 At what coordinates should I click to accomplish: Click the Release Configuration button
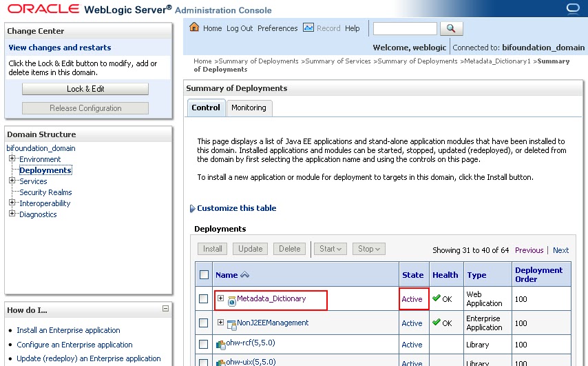[85, 108]
